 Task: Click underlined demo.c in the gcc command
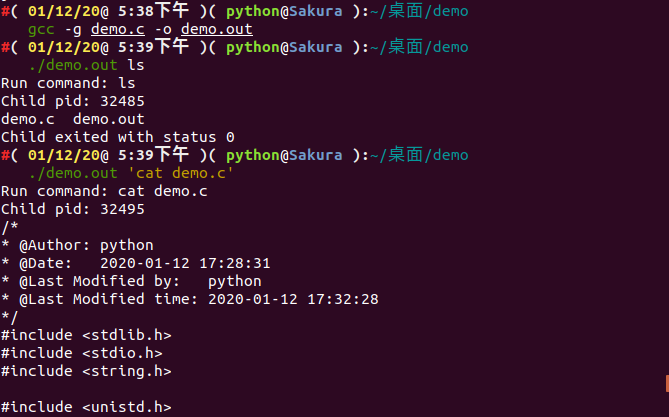pos(114,29)
